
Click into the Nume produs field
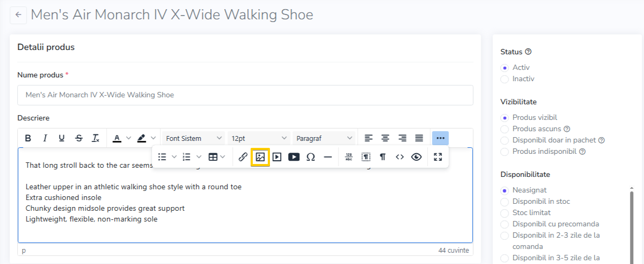(245, 95)
